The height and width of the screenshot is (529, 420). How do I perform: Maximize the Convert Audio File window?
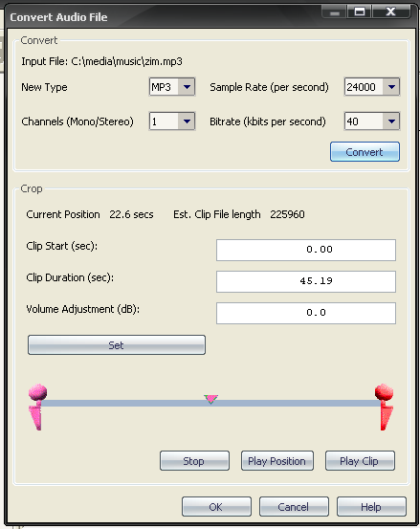[360, 12]
